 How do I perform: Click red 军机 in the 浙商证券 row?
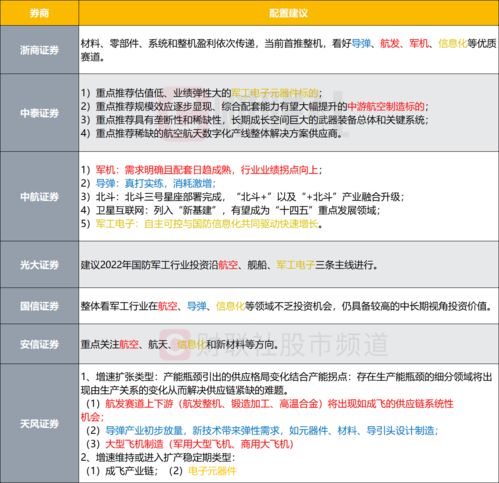(419, 43)
